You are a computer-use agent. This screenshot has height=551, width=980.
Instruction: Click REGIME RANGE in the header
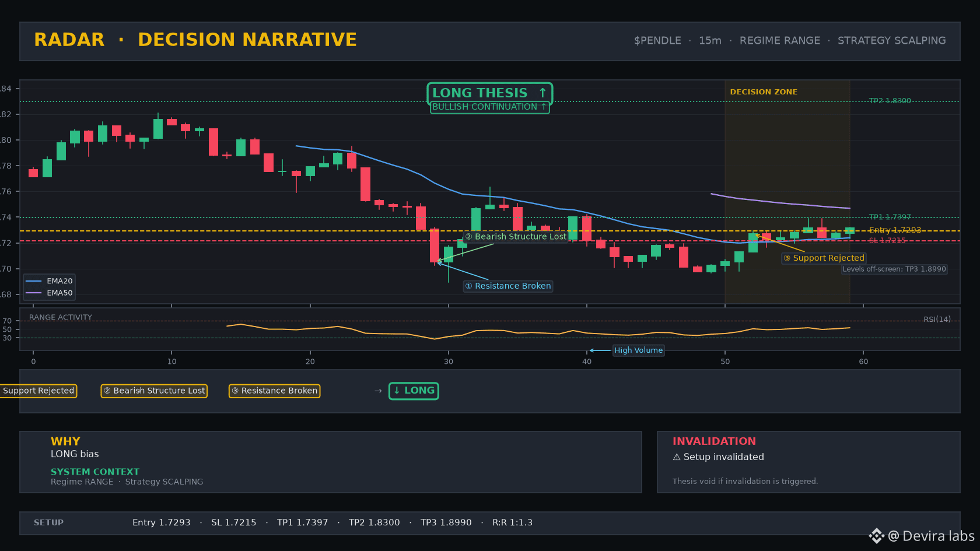pyautogui.click(x=780, y=41)
